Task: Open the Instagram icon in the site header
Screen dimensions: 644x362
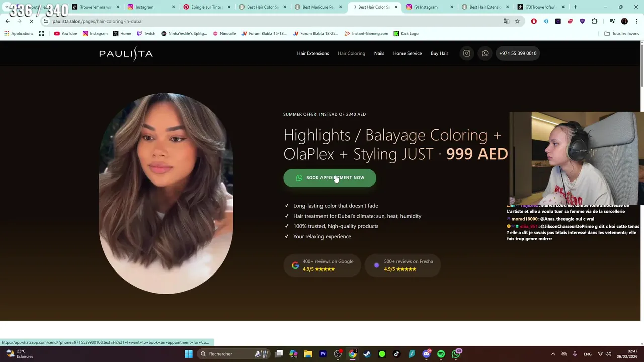Action: click(467, 53)
